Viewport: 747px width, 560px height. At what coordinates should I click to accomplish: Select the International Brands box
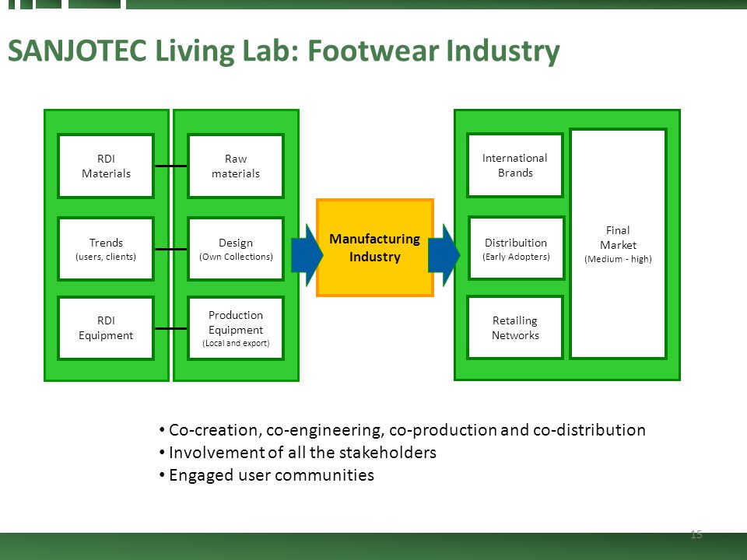(515, 165)
